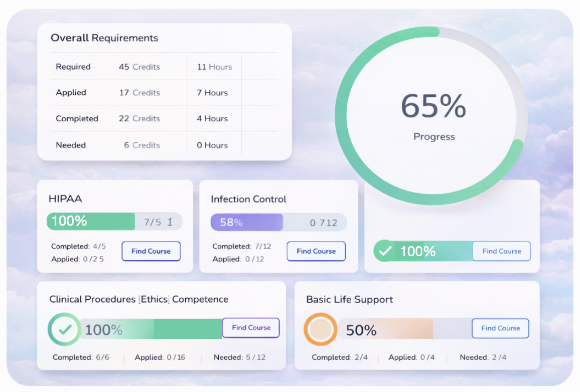Click the Required row label
Screen dimensions: 580x392
73,67
